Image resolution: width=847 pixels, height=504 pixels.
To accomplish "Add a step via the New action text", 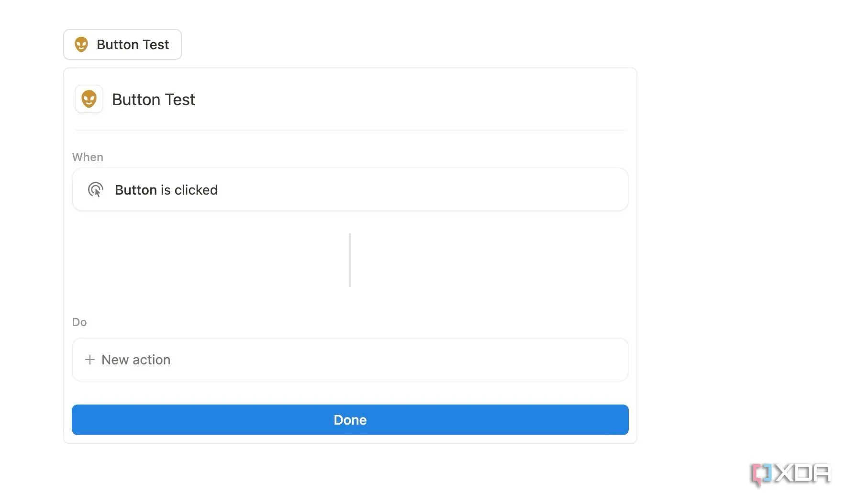I will pos(136,360).
